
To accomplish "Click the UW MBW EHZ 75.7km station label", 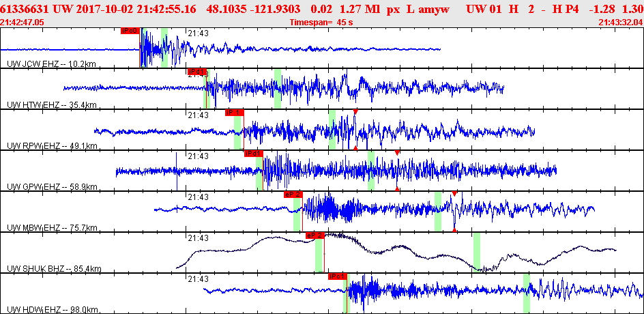I will coord(52,228).
